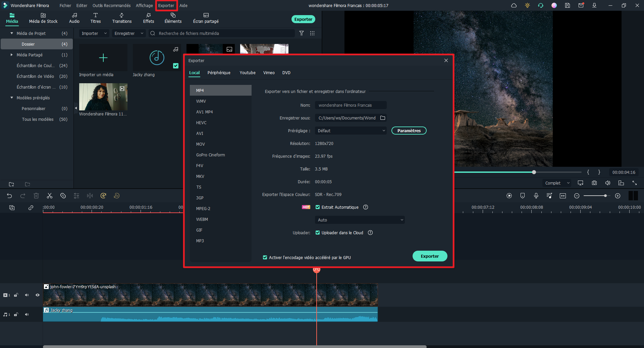Close the Exporter dialog
This screenshot has width=644, height=348.
pos(446,60)
